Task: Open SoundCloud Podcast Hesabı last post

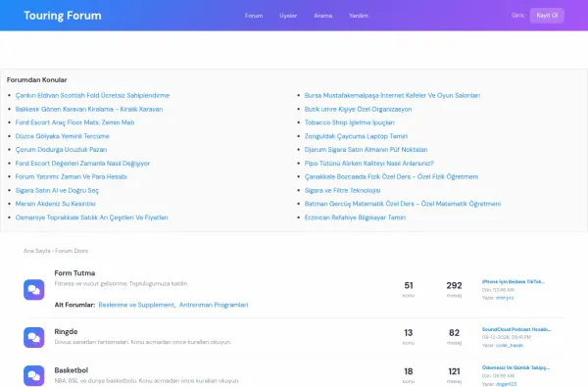Action: click(516, 329)
